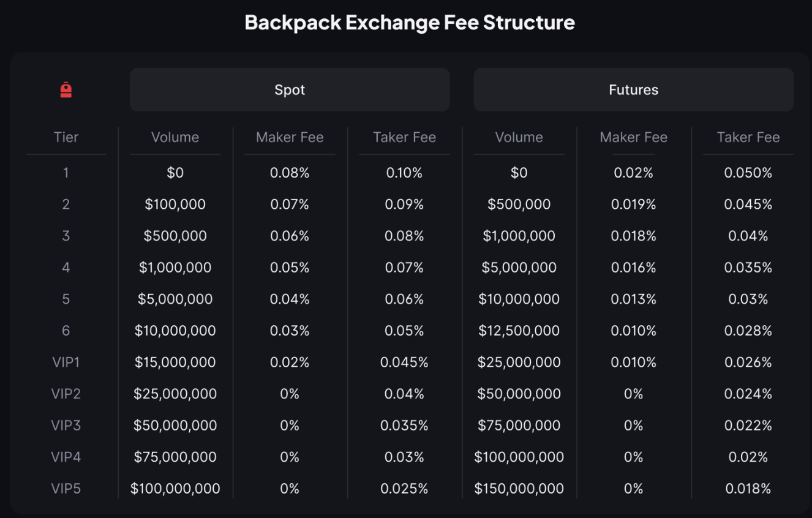Select the VIP3 tier row label
This screenshot has width=812, height=518.
point(66,426)
